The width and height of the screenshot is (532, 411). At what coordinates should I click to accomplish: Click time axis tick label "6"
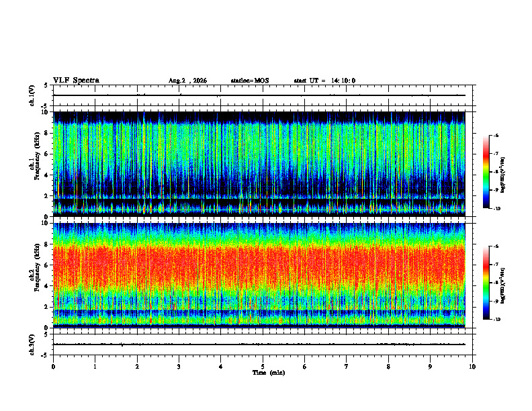tap(305, 367)
